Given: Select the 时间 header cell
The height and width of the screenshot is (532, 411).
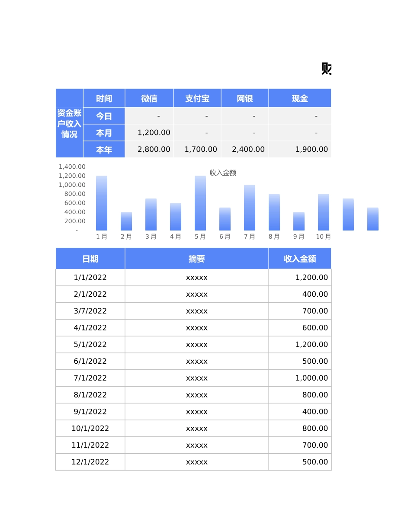Looking at the screenshot, I should point(104,98).
